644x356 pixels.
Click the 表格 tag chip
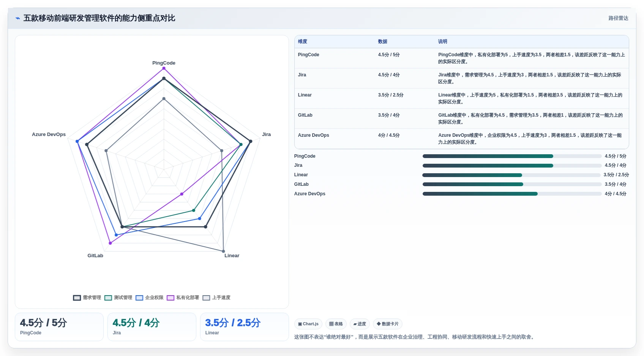coord(336,324)
